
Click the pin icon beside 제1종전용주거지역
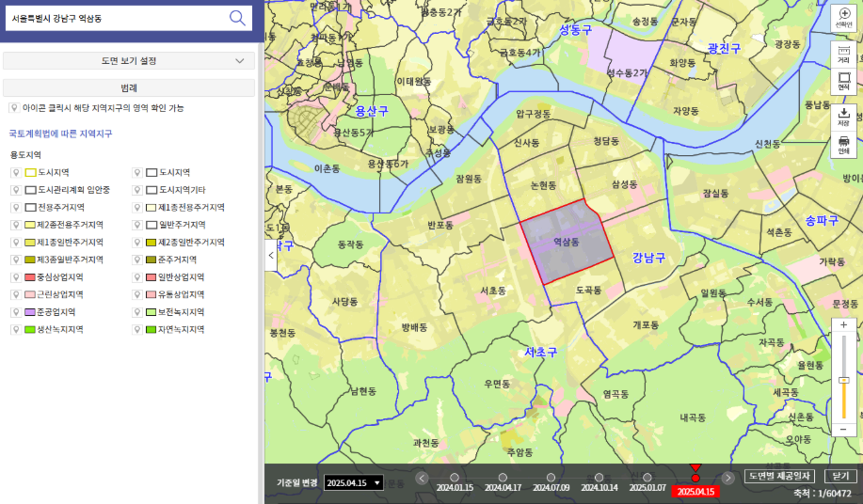pos(137,208)
